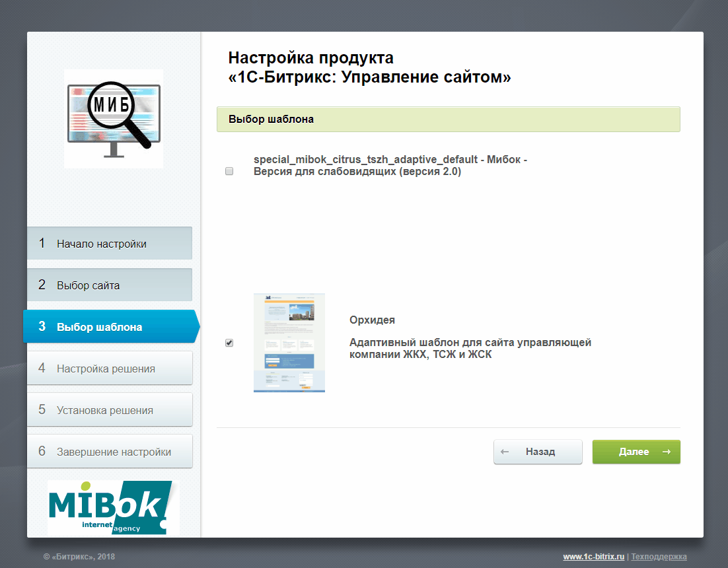Select step 5 Установка решения
Viewport: 728px width, 568px height.
pos(110,409)
